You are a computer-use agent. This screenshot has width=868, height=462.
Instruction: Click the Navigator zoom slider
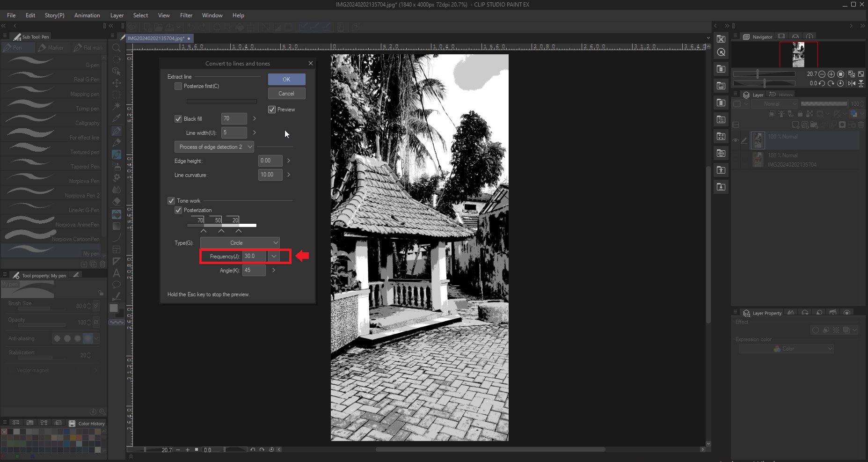coord(764,74)
